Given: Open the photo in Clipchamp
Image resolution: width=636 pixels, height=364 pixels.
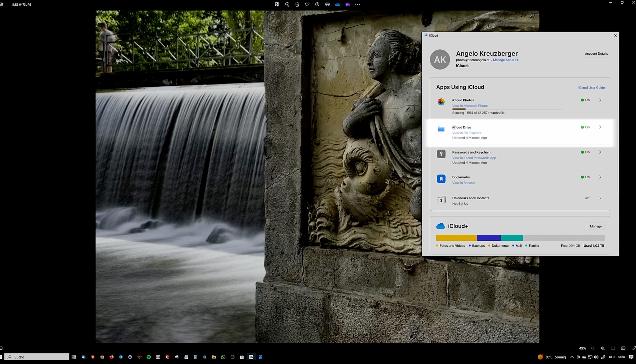Looking at the screenshot, I should point(348,4).
